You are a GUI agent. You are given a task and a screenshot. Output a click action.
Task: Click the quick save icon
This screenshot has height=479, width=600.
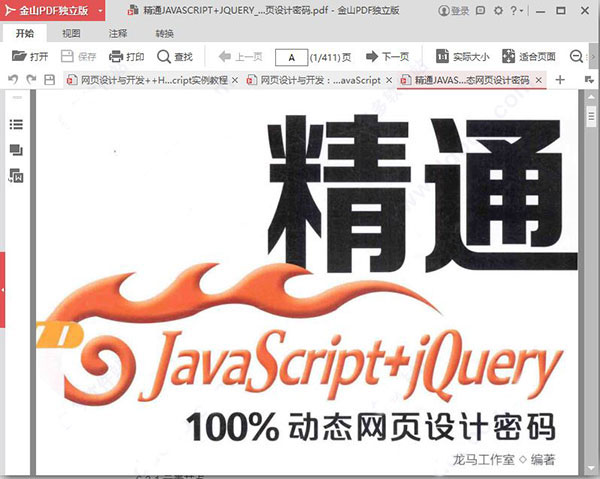click(x=50, y=80)
